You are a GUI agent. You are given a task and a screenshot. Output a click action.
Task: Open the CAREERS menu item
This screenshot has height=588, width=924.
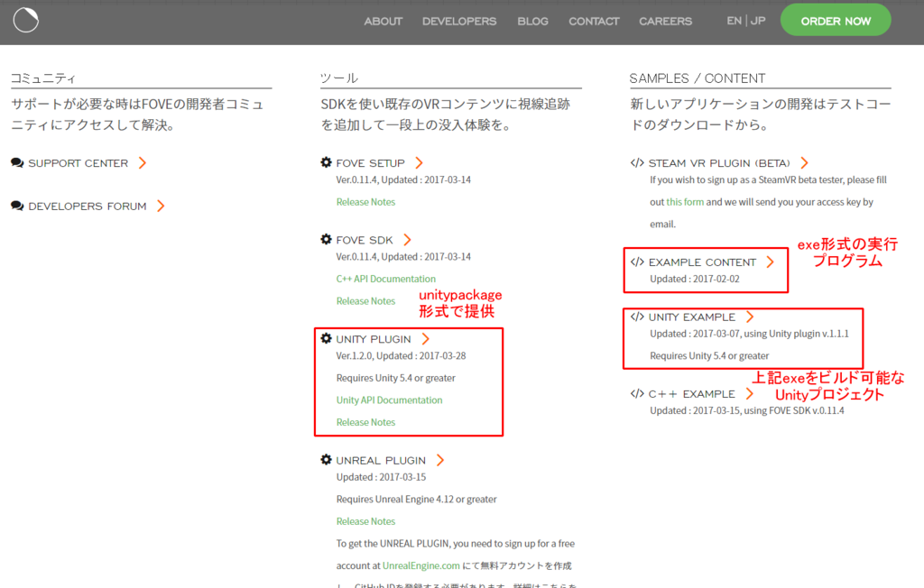(665, 22)
